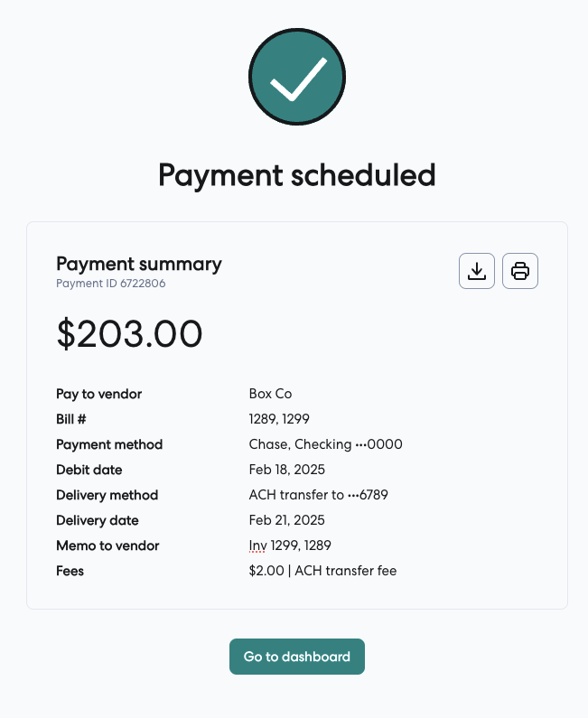The image size is (588, 718).
Task: Select the Payment ID 6722806 text
Action: (111, 284)
